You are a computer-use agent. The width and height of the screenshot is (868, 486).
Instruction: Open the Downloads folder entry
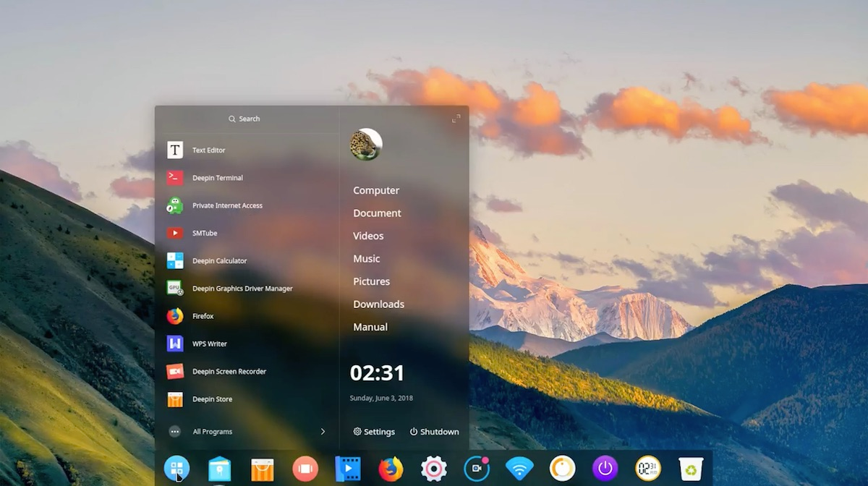378,304
